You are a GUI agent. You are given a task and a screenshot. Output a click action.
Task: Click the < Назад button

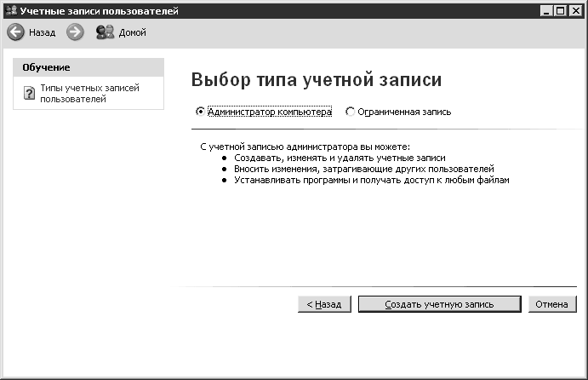(x=324, y=304)
